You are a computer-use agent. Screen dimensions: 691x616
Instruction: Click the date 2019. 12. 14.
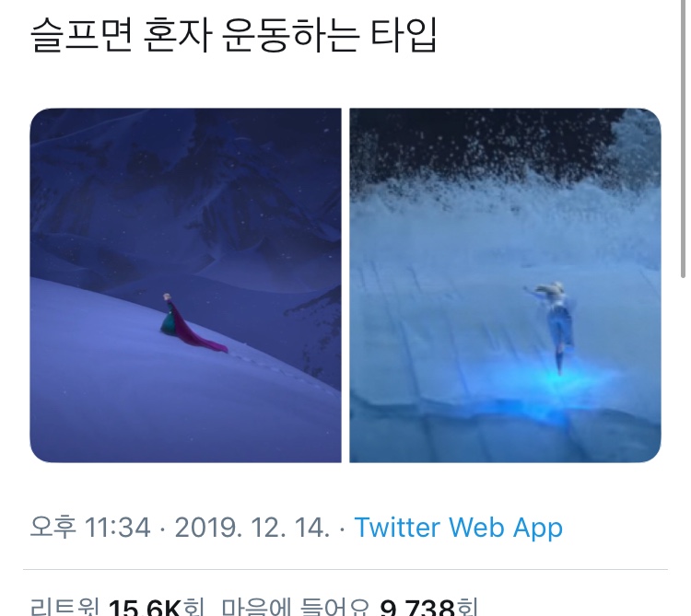coord(252,527)
